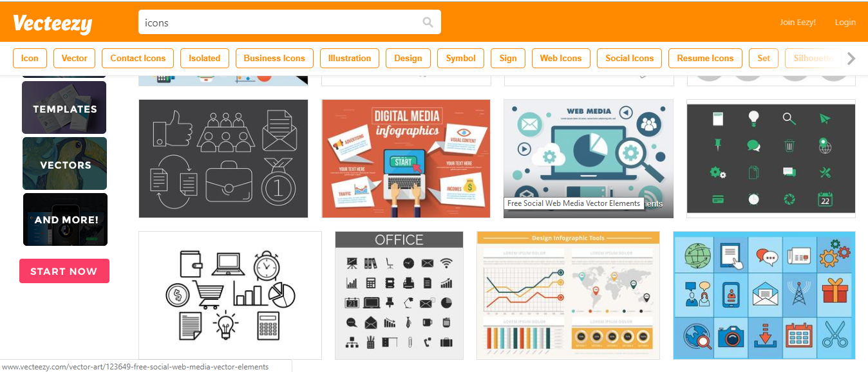
Task: Open the AND MORE! sidebar tile
Action: pyautogui.click(x=65, y=219)
